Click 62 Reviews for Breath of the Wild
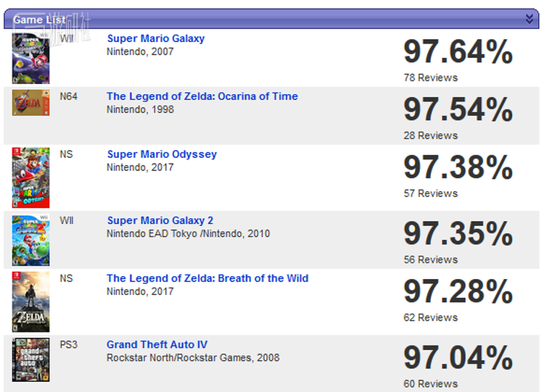This screenshot has width=544, height=392. tap(430, 317)
